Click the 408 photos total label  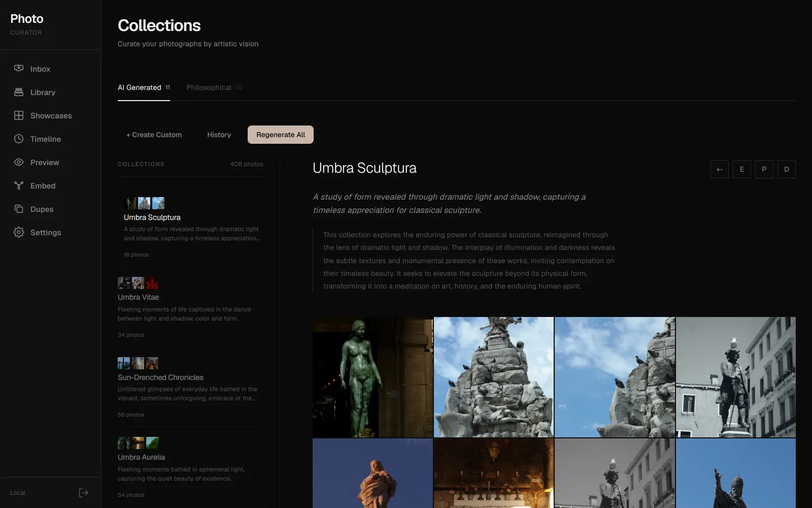(x=247, y=164)
